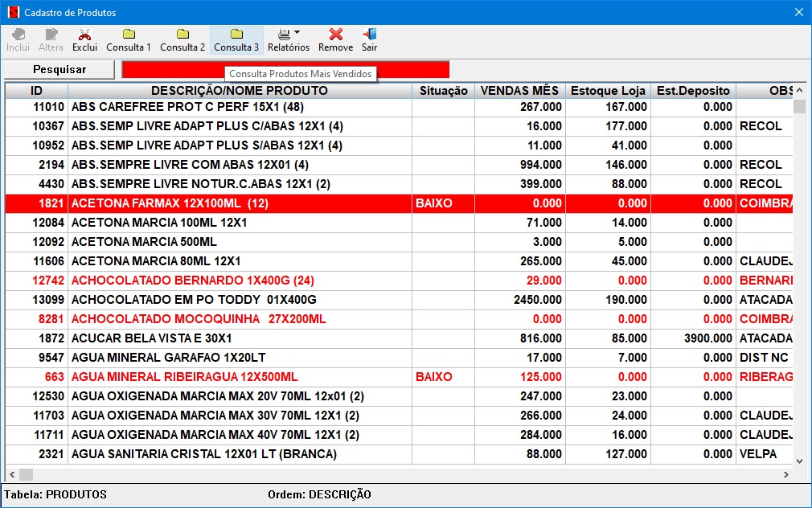Open the Consulta 2 folder icon
812x508 pixels.
(182, 35)
